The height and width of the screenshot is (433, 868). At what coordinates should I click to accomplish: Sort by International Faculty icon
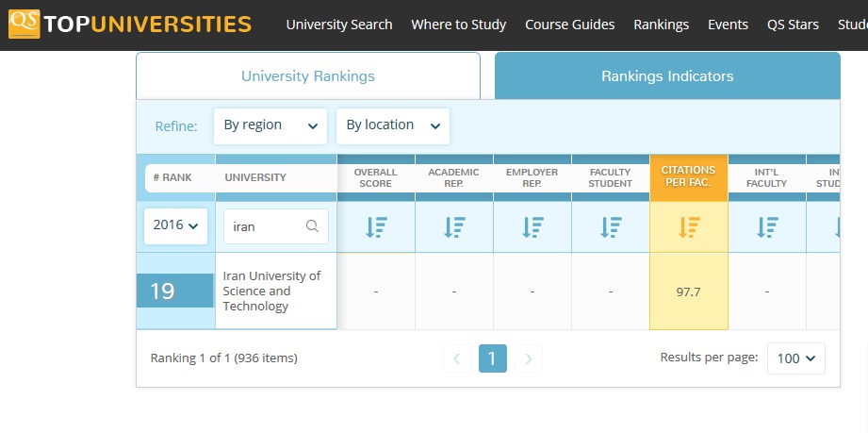[x=767, y=226]
